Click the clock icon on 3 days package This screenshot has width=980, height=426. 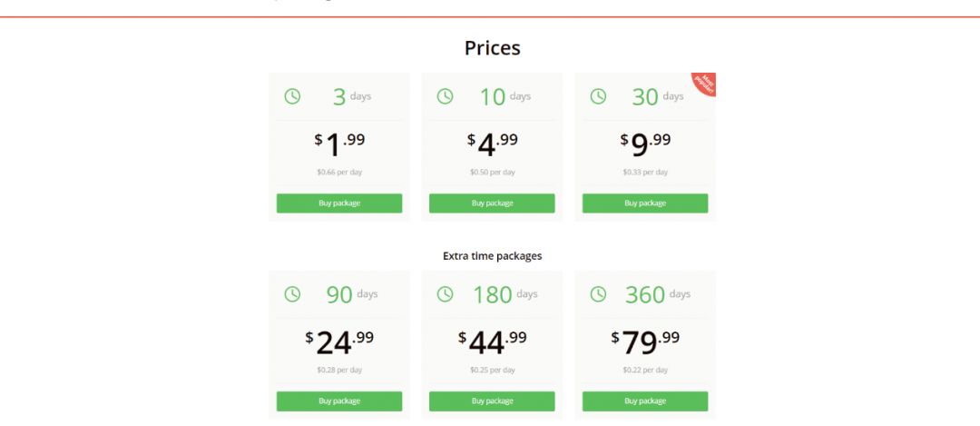pos(292,96)
